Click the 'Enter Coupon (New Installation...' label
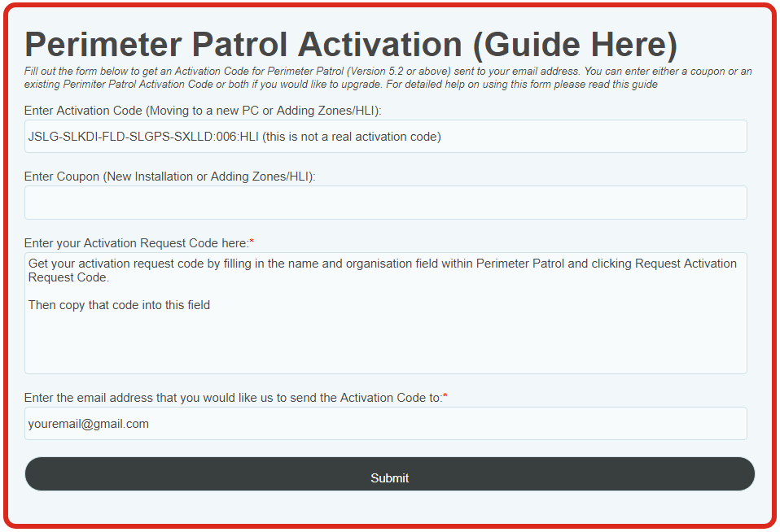The width and height of the screenshot is (780, 532). 169,177
